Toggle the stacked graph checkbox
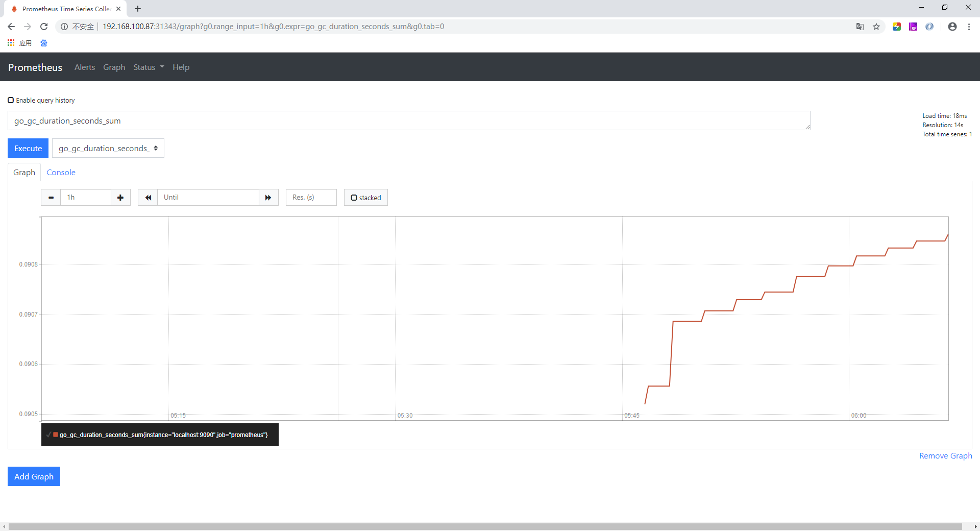The width and height of the screenshot is (980, 531). click(354, 198)
